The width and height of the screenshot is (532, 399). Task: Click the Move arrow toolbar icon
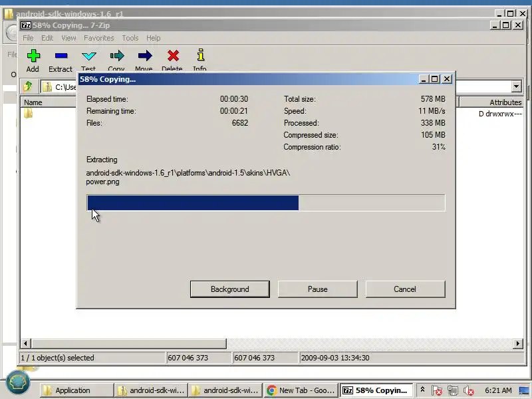pyautogui.click(x=145, y=56)
